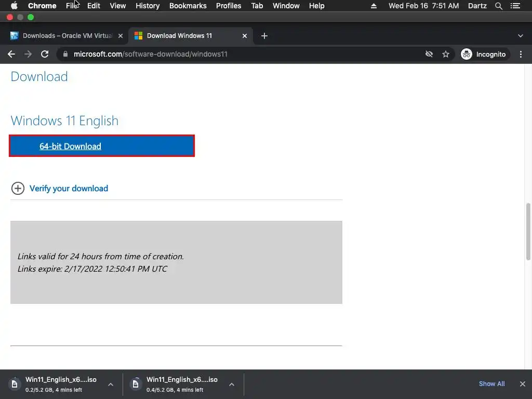Click the Verify your download link text

coord(69,188)
